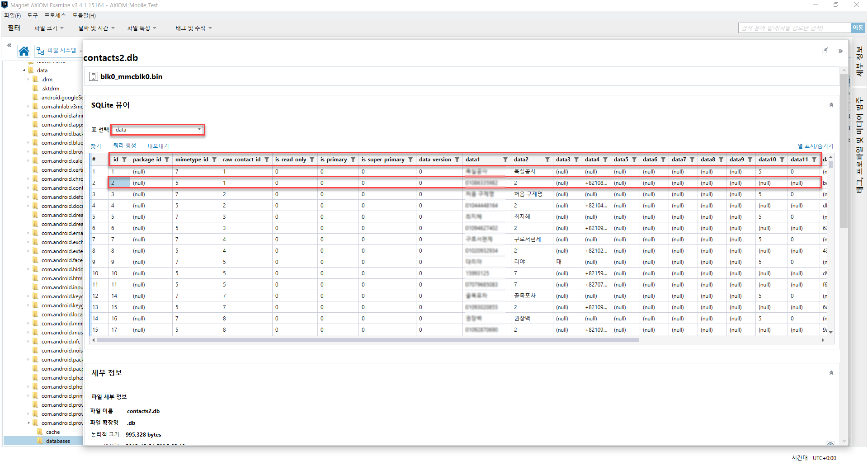868x470 pixels.
Task: Filter the package_id column
Action: click(167, 160)
